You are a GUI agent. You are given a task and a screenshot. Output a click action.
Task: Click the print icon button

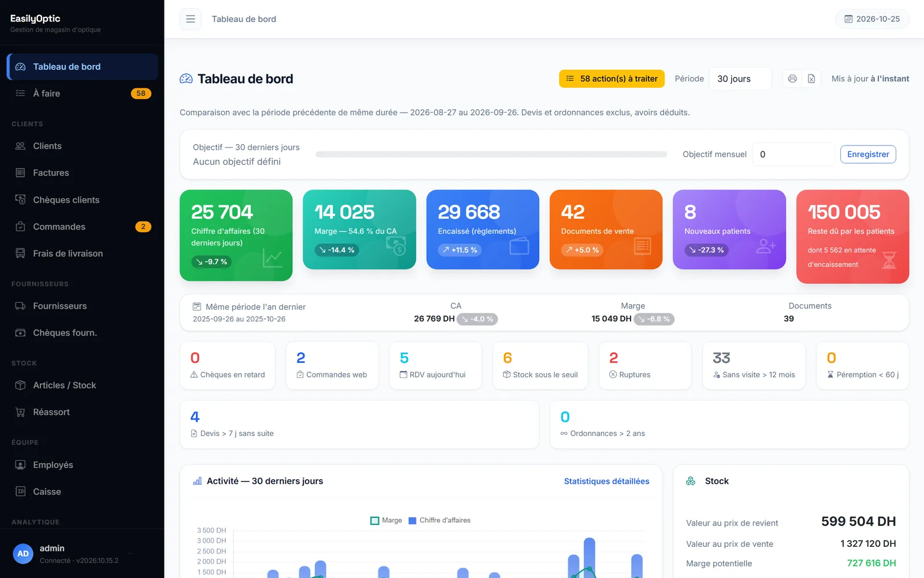(x=792, y=79)
